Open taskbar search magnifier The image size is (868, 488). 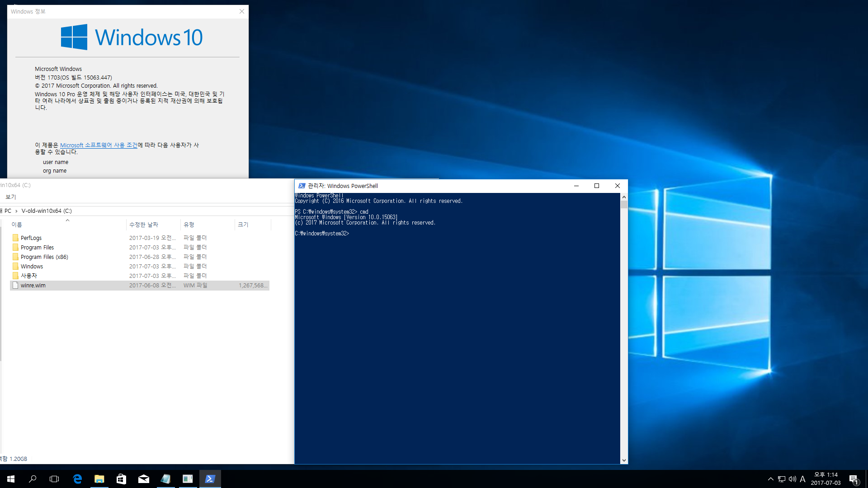coord(33,479)
